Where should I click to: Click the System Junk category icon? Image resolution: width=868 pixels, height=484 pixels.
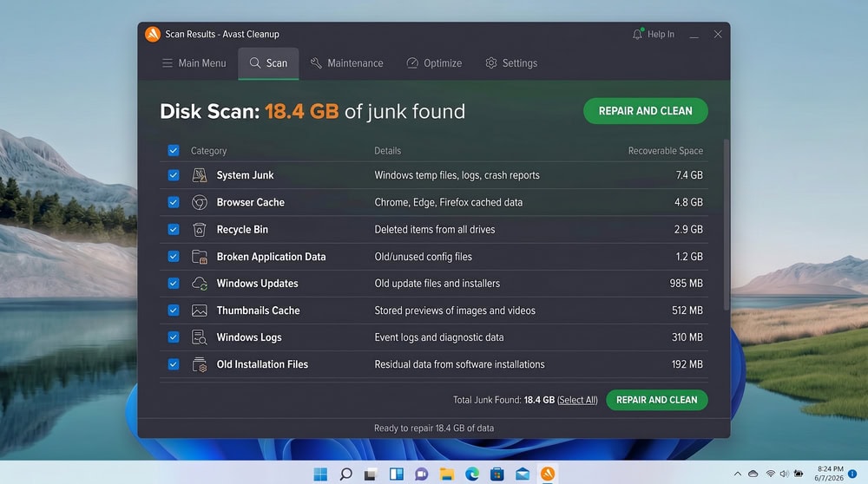pyautogui.click(x=200, y=175)
